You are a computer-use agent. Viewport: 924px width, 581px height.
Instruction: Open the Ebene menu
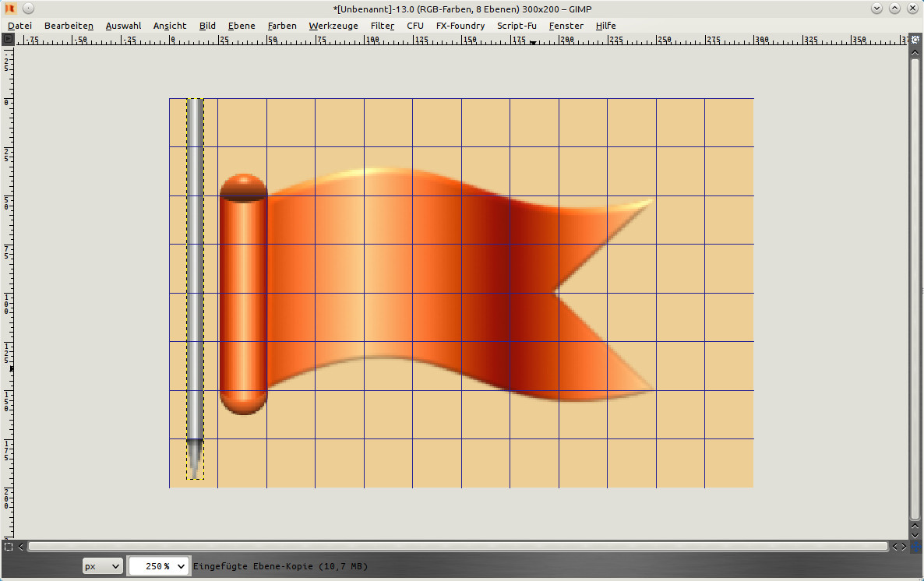coord(242,26)
